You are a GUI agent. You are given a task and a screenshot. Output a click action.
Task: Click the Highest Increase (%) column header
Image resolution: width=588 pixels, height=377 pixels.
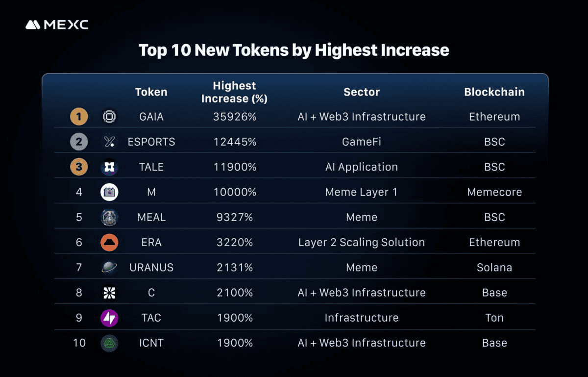point(234,92)
